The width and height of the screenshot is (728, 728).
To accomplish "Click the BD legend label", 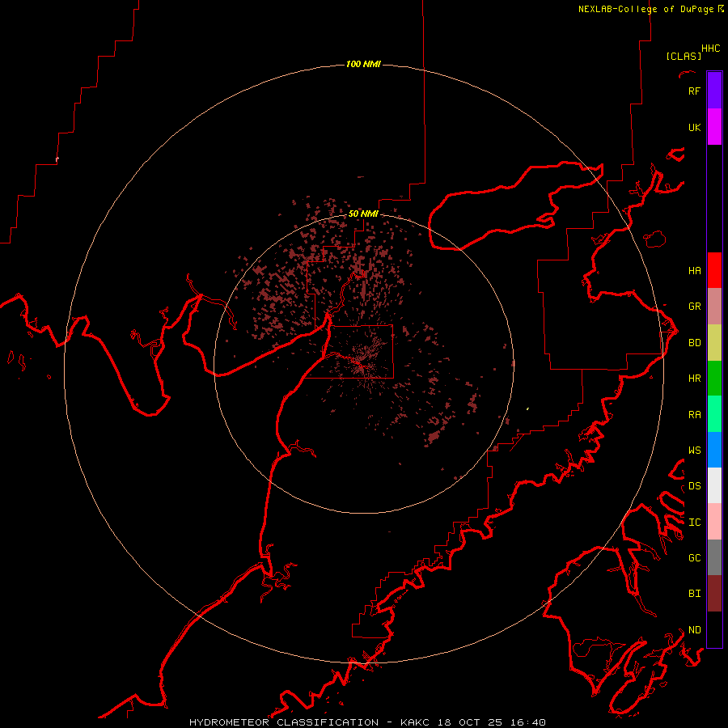I will 694,343.
